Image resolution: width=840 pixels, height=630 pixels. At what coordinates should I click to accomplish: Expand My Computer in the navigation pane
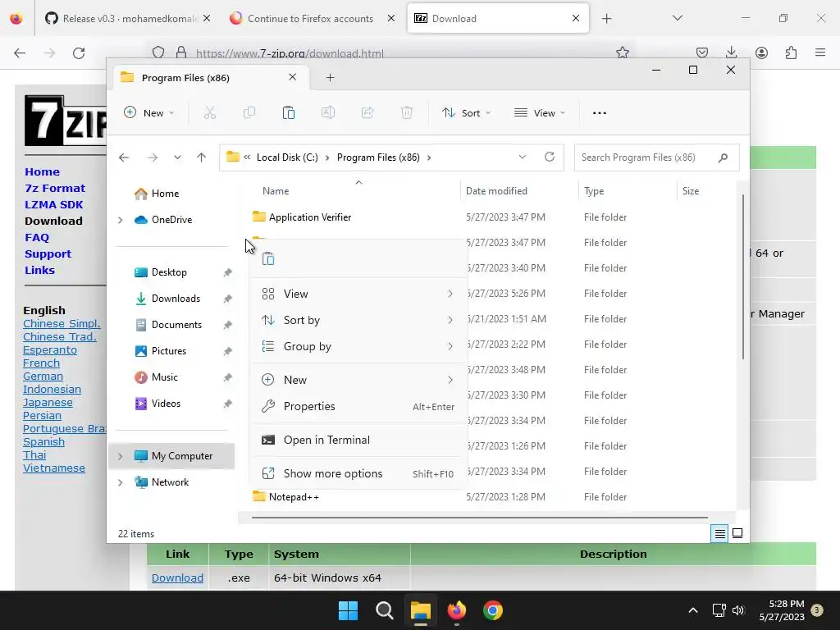(x=121, y=456)
